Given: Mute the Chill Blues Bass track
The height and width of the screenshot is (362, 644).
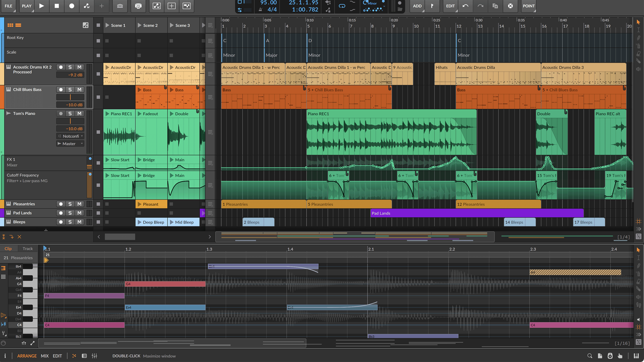Looking at the screenshot, I should click(x=79, y=89).
